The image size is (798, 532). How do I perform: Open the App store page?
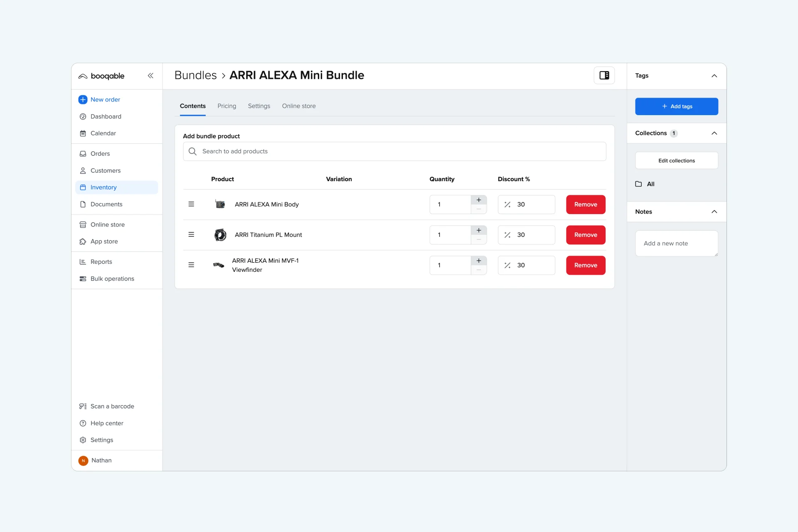[x=104, y=241]
